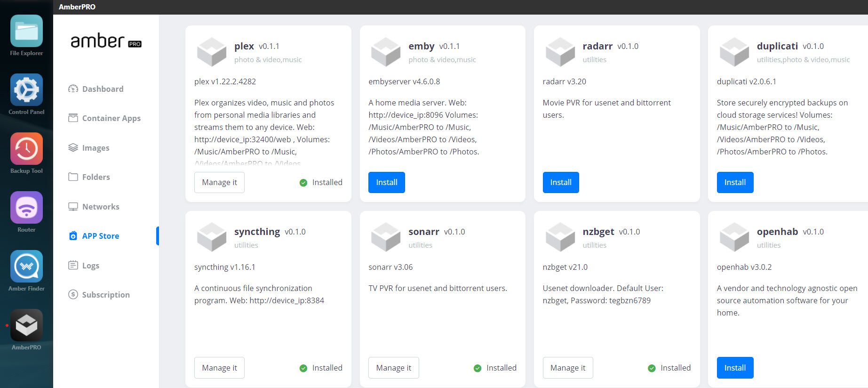The image size is (868, 388).
Task: View Logs from the sidebar
Action: 90,266
